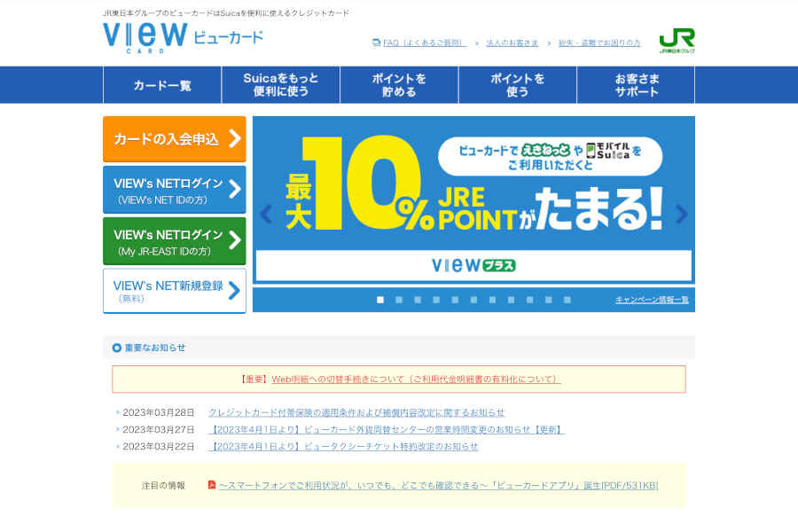
Task: Select the third carousel slide dot
Action: pyautogui.click(x=418, y=300)
